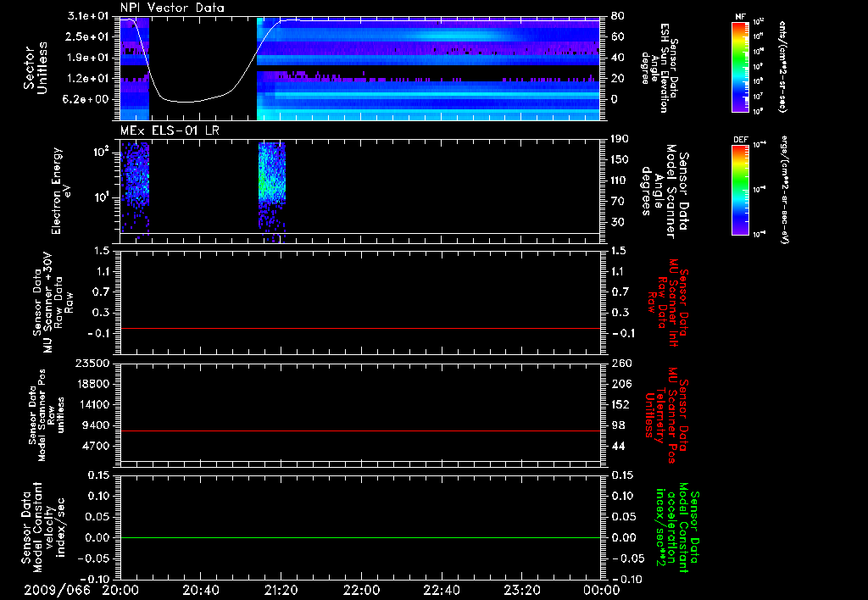Click the 'ergs/(cm**2-sr-sec-eV)' units label
The height and width of the screenshot is (600, 868).
click(784, 190)
